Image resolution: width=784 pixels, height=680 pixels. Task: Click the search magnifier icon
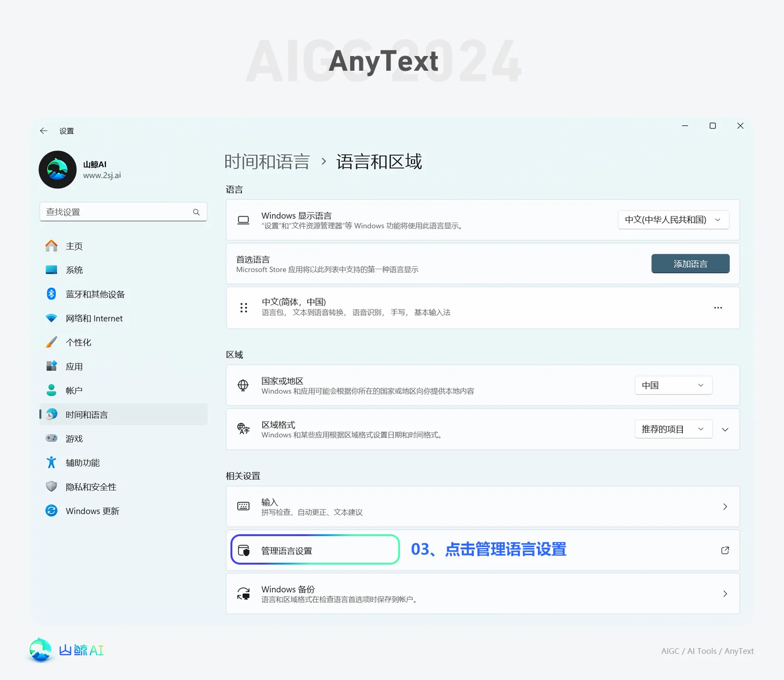(196, 212)
